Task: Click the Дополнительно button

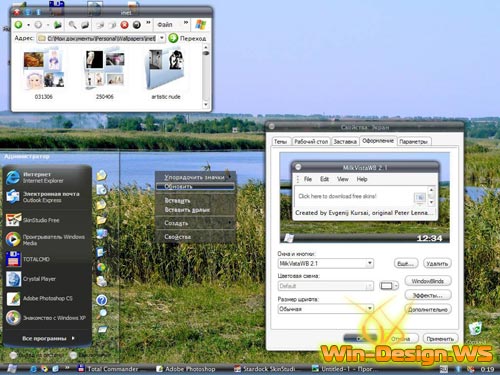Action: tap(428, 309)
